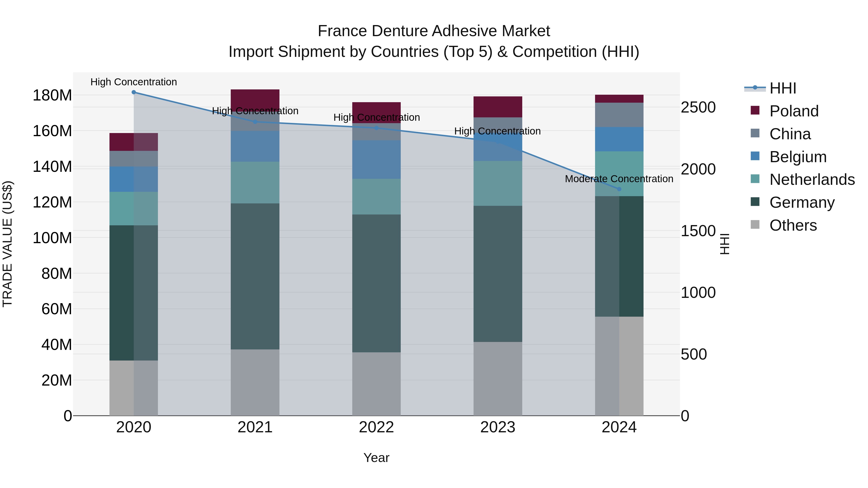The height and width of the screenshot is (488, 868).
Task: Toggle the HHI legend entry
Action: pyautogui.click(x=771, y=88)
